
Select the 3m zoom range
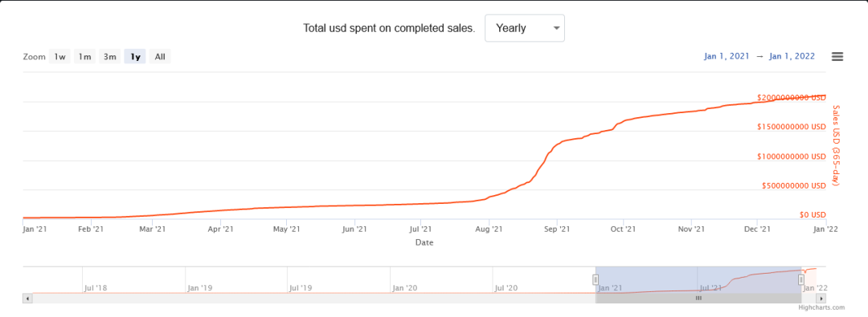(109, 56)
